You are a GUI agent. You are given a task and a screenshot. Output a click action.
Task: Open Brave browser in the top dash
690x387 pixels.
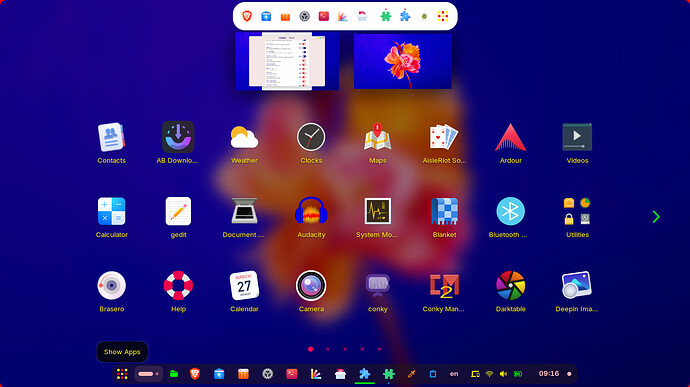click(247, 16)
